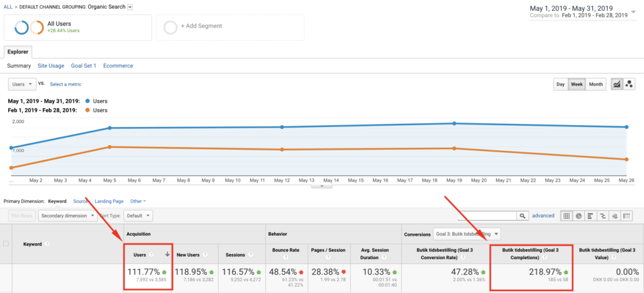Switch to line chart view icon
This screenshot has width=644, height=293.
(x=616, y=84)
